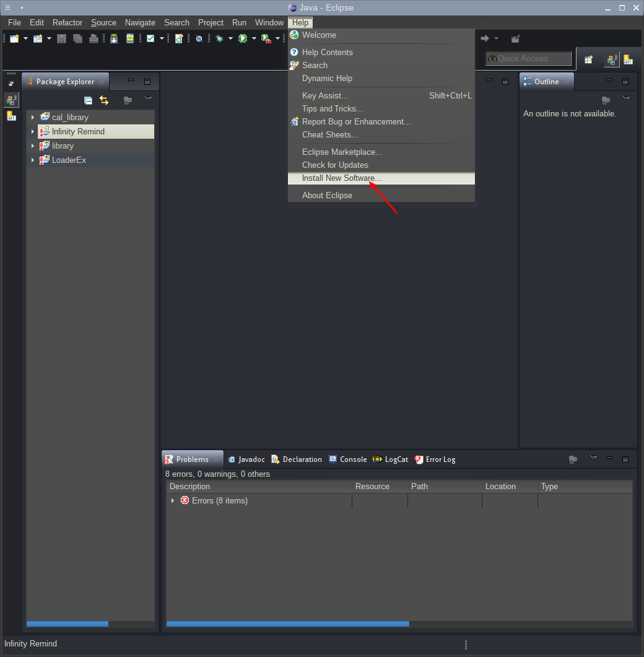Image resolution: width=644 pixels, height=657 pixels.
Task: Click the Pin Editor toolbar icon
Action: (516, 38)
